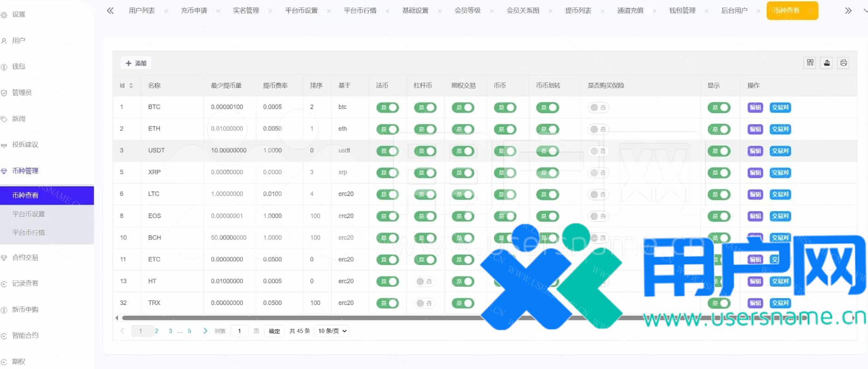Viewport: 868px width, 369px height.
Task: Click 编辑 button for USDT row
Action: (x=755, y=151)
